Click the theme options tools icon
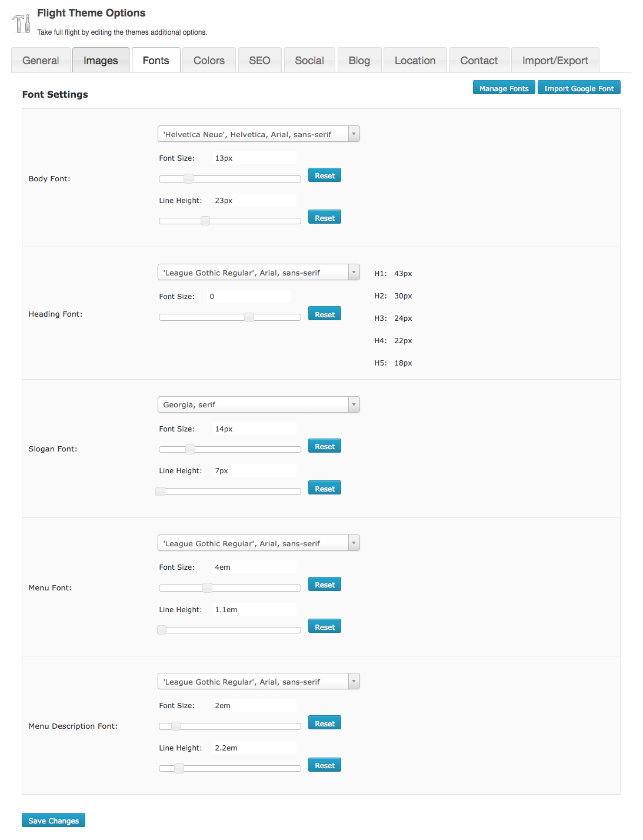The height and width of the screenshot is (840, 643). point(21,23)
